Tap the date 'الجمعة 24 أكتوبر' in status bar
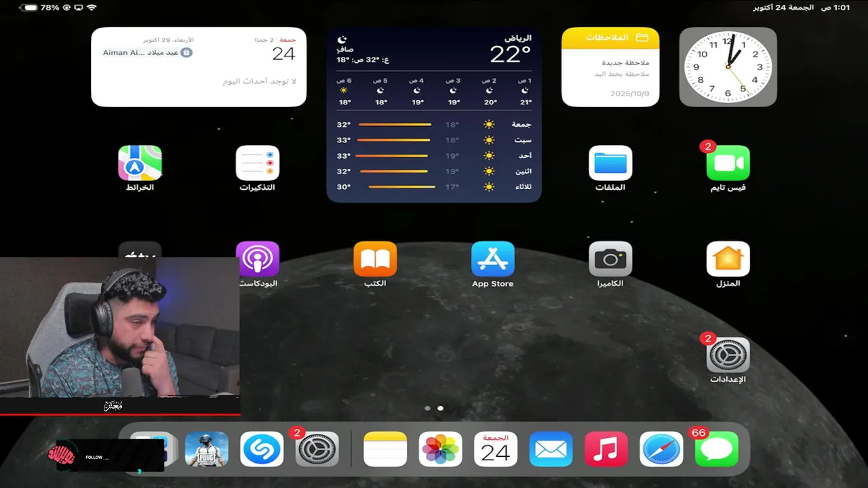 tap(783, 7)
